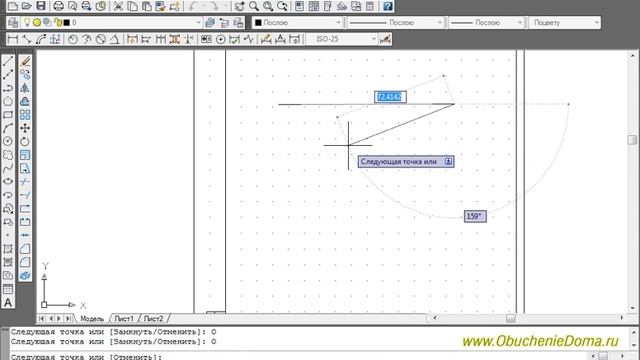Select the Hatch tool
This screenshot has width=640, height=360.
[x=8, y=249]
